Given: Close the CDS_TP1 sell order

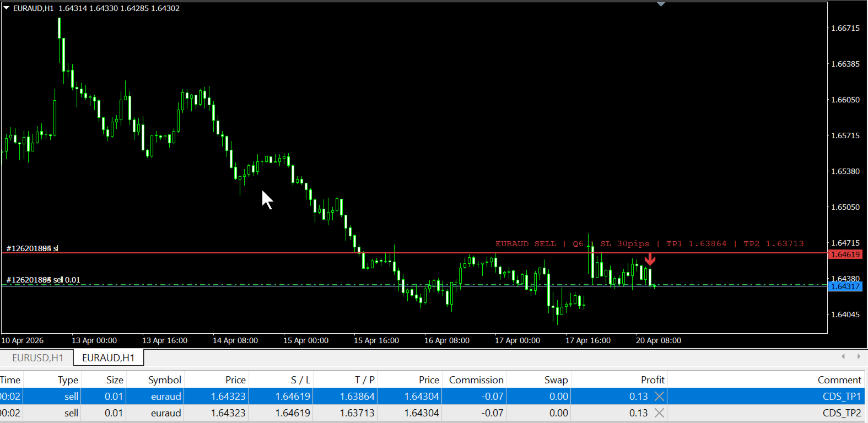Looking at the screenshot, I should pos(659,396).
